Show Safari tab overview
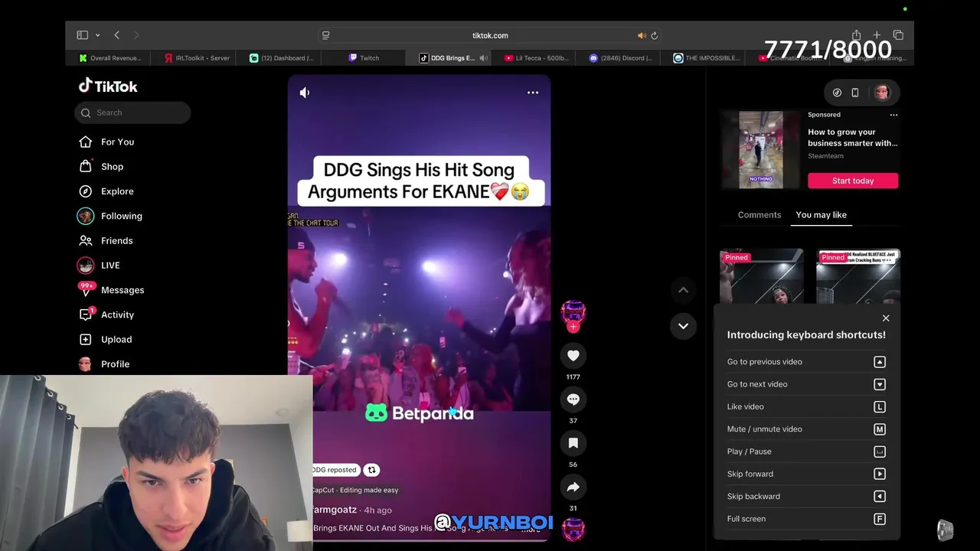The image size is (980, 551). tap(898, 35)
